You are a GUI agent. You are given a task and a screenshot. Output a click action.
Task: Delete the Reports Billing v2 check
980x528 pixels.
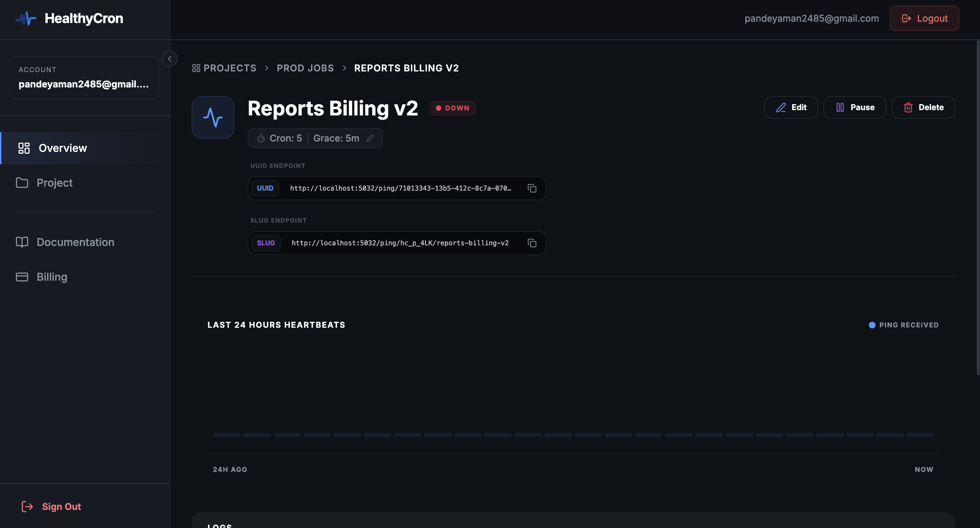pos(923,107)
